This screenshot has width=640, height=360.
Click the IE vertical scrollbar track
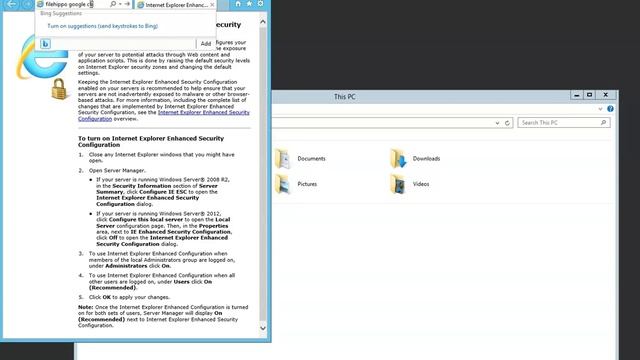(263, 175)
